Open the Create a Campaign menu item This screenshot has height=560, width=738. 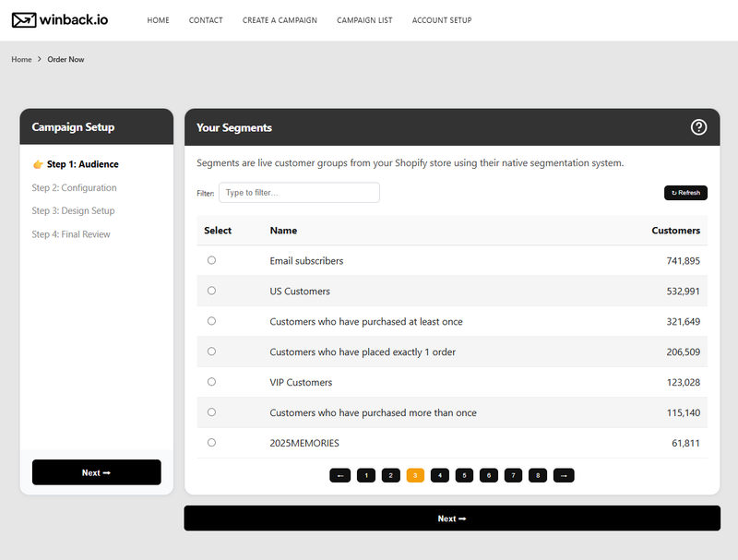point(280,20)
